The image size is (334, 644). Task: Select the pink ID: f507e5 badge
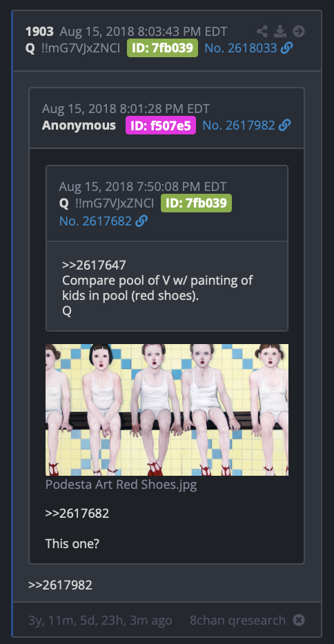coord(161,125)
